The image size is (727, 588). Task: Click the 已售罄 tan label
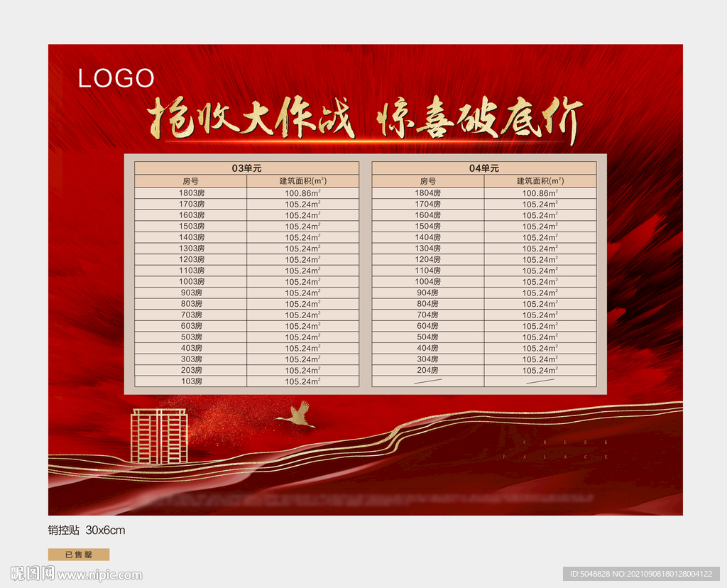tap(77, 553)
